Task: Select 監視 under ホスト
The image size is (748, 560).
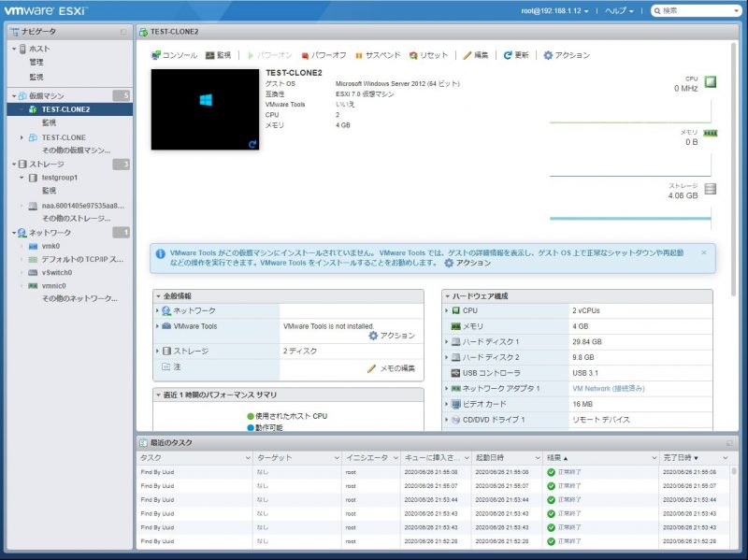Action: (36, 77)
